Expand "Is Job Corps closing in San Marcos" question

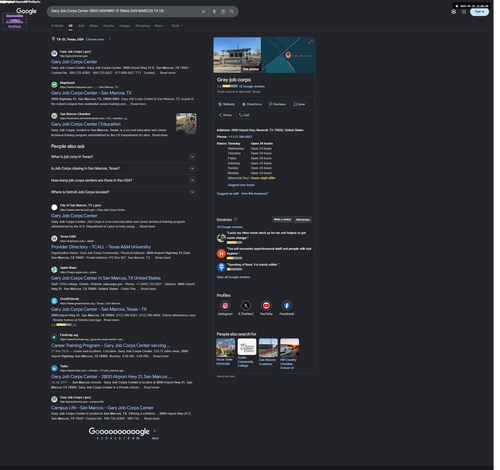pos(123,168)
